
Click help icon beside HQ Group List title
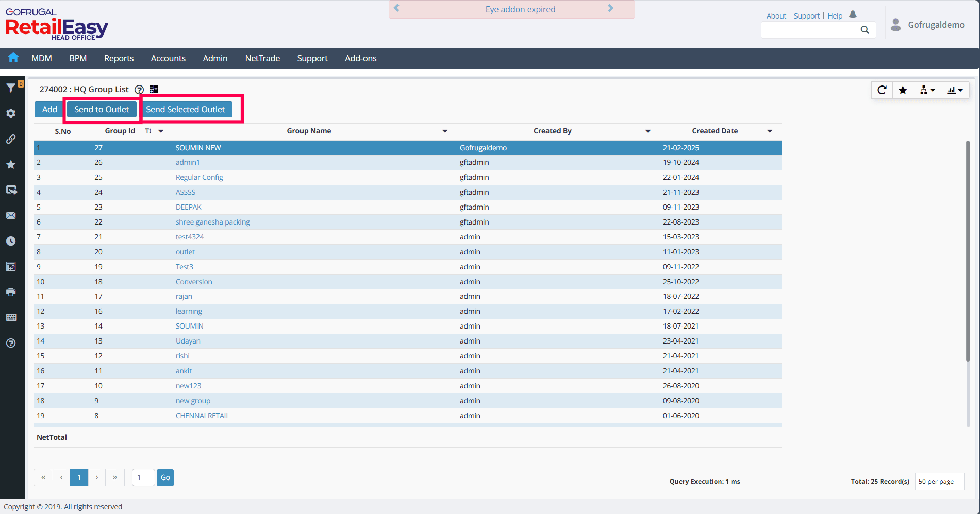[x=139, y=90]
